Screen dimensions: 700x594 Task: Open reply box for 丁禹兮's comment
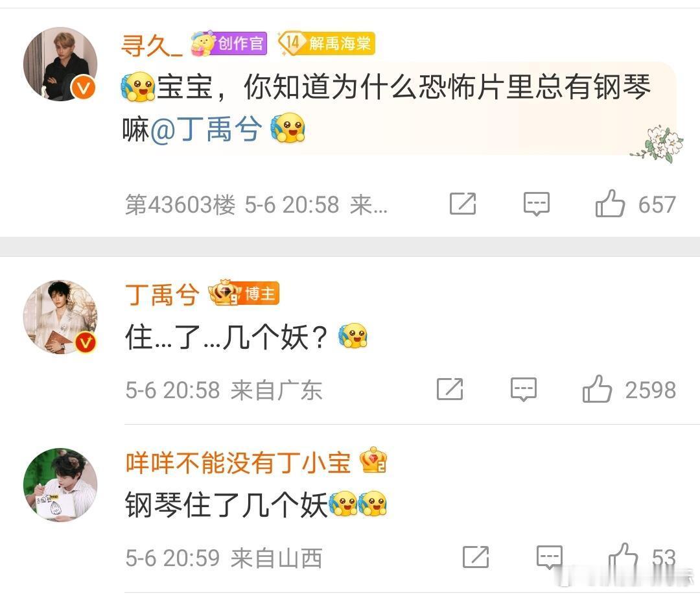click(x=523, y=389)
